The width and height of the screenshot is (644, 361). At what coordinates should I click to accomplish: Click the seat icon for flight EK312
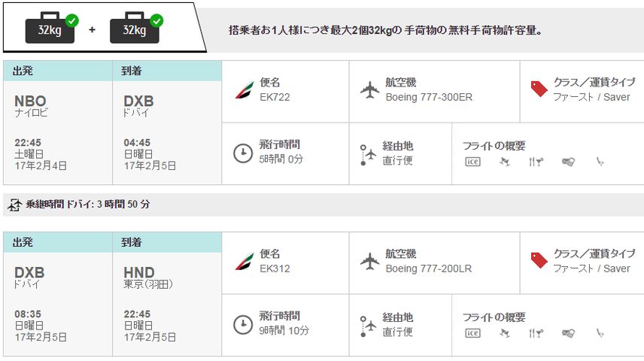tap(600, 333)
